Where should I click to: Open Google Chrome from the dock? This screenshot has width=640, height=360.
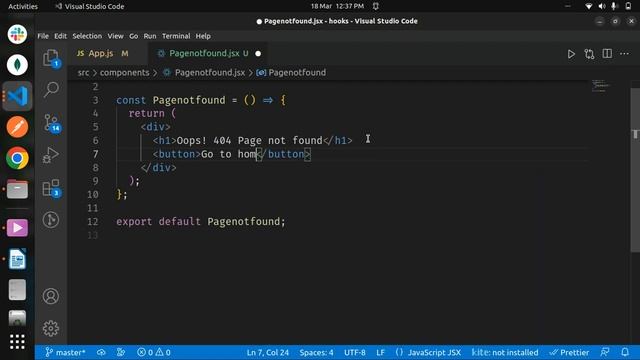[x=17, y=158]
